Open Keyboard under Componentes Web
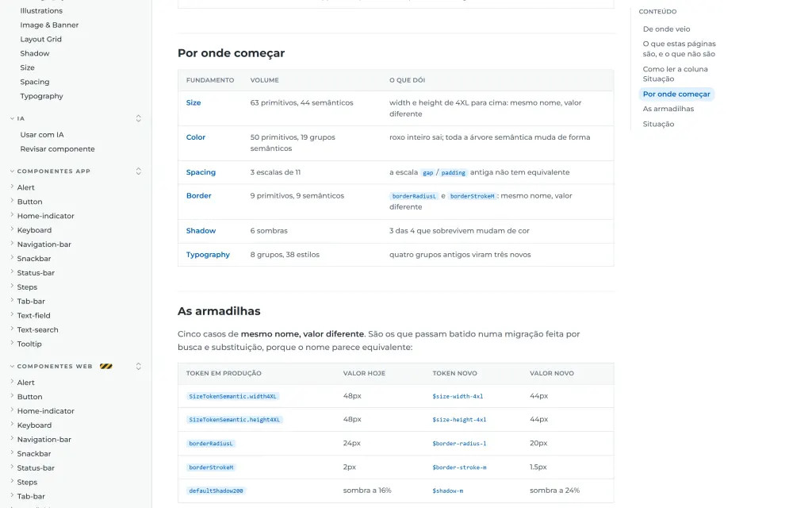The width and height of the screenshot is (812, 508). pyautogui.click(x=34, y=425)
